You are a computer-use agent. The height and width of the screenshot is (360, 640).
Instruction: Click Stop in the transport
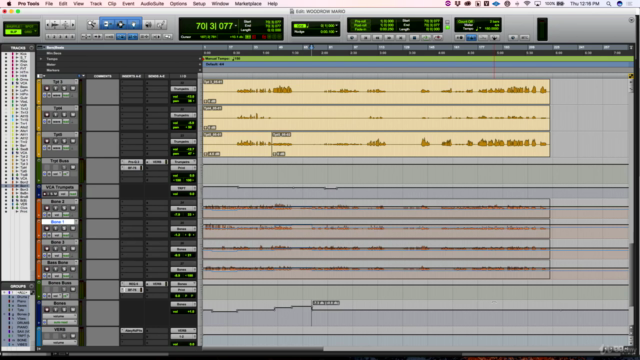[414, 38]
